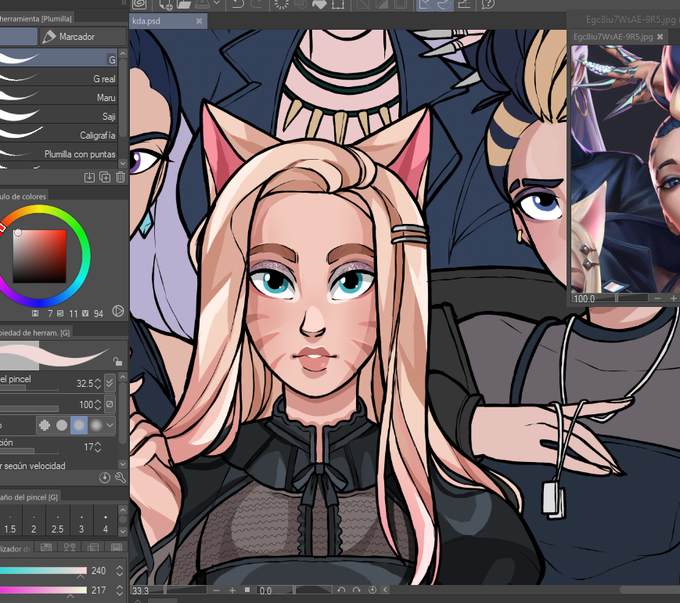Viewport: 680px width, 603px height.
Task: Open Clip Studio launcher icon in toolbar
Action: [x=140, y=4]
